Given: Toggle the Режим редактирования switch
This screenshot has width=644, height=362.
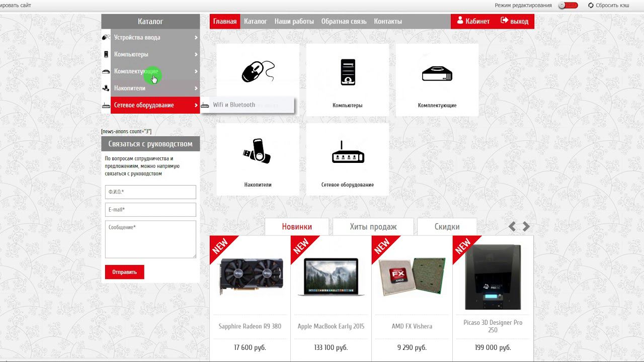Looking at the screenshot, I should point(568,6).
